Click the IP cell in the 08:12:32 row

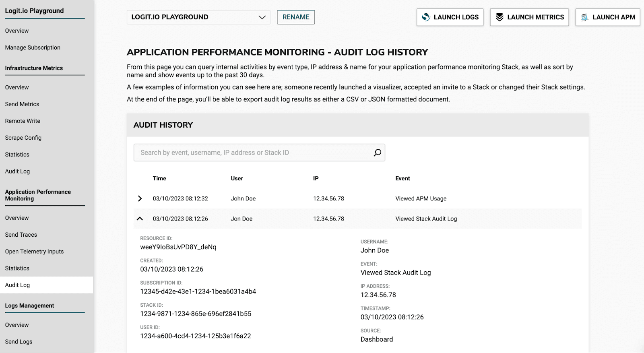coord(328,198)
